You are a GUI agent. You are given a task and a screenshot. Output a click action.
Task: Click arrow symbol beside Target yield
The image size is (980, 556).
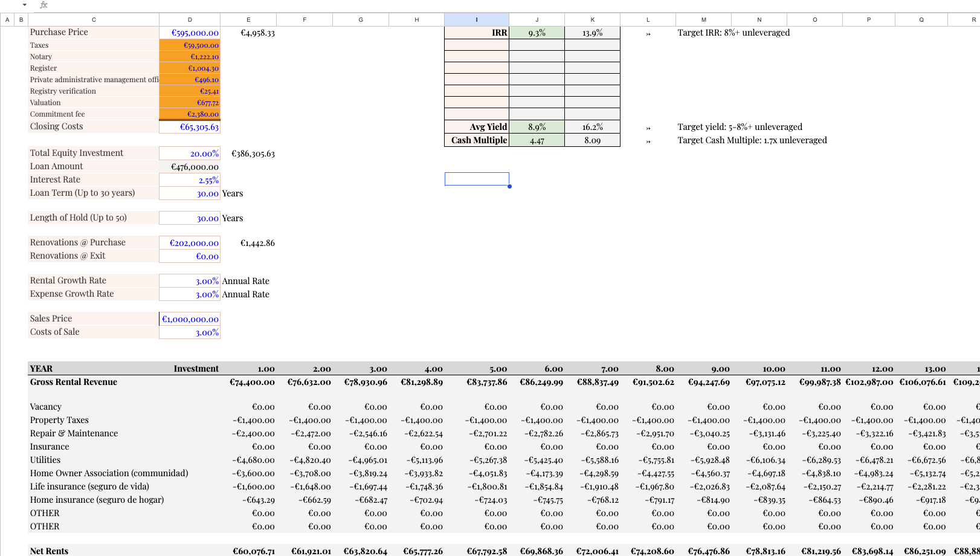[648, 128]
